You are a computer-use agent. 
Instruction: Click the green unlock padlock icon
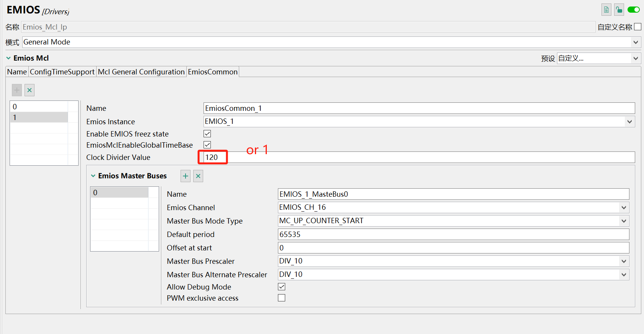pos(619,10)
